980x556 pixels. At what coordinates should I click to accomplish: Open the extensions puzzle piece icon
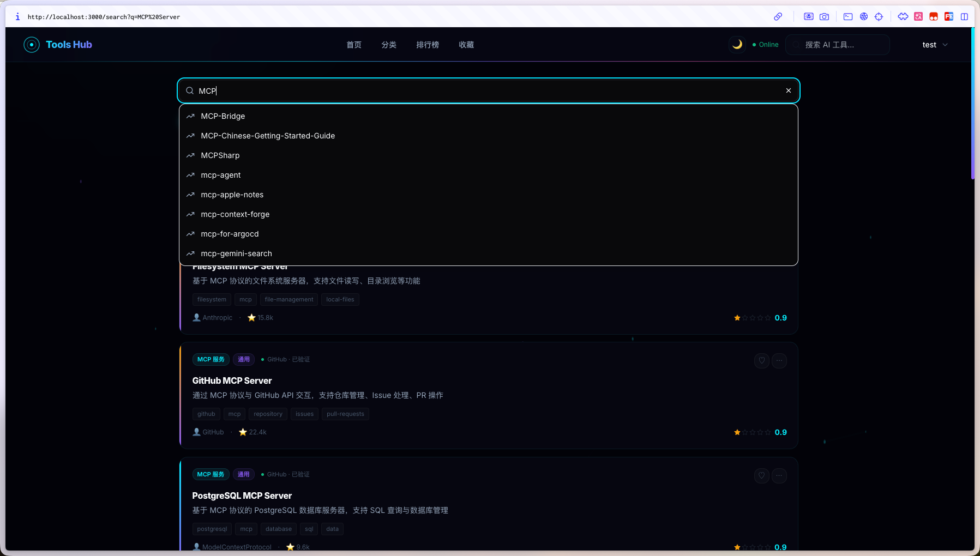pos(903,17)
